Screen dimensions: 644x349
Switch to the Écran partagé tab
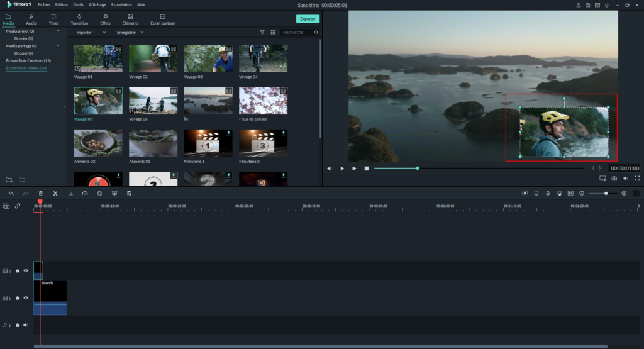click(163, 19)
